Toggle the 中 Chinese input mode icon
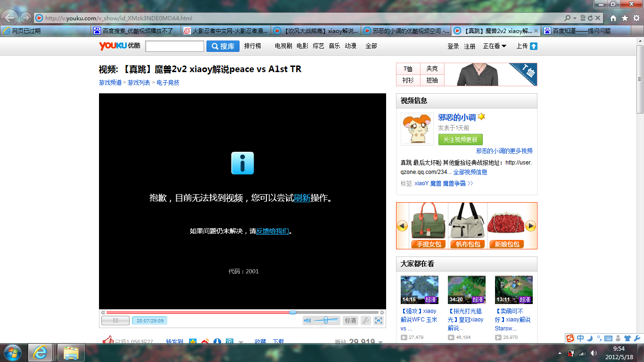Screen dimensions: 644x362 click(580, 338)
